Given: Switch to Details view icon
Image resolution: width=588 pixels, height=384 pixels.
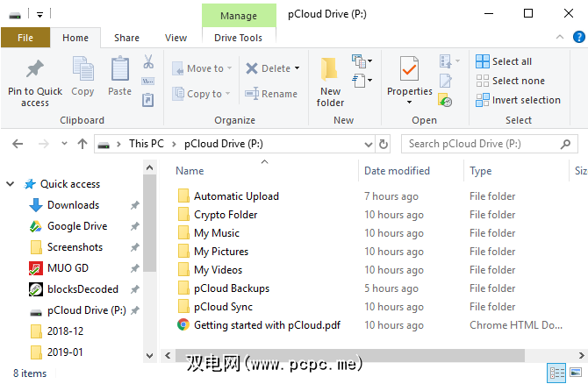Looking at the screenshot, I should pos(556,373).
